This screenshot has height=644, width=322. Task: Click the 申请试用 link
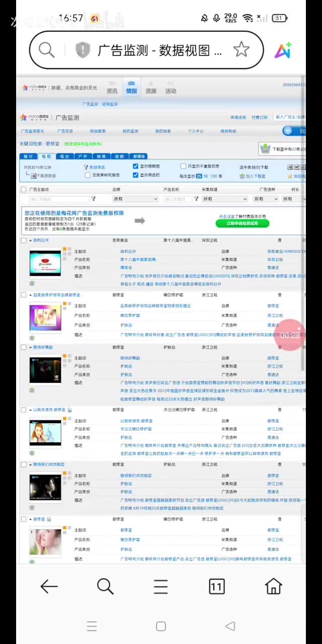(238, 117)
